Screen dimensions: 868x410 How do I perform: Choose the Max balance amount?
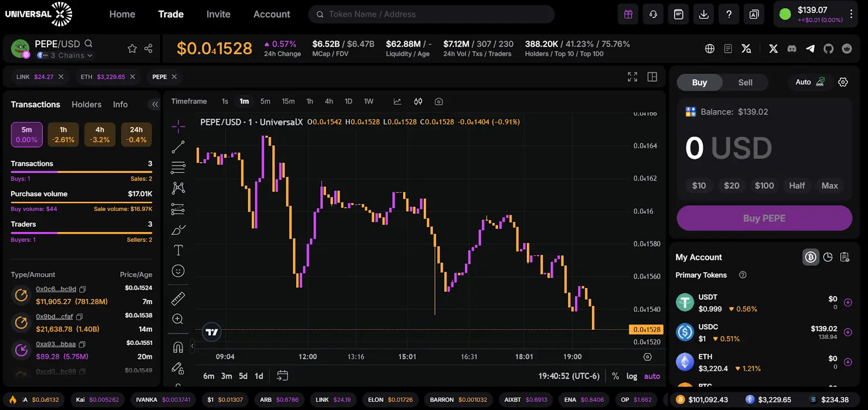pos(829,185)
